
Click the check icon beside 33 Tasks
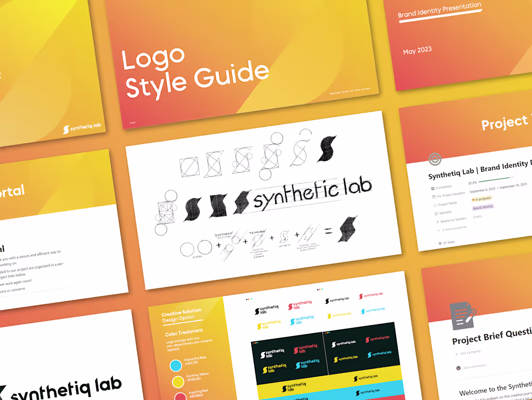(x=440, y=243)
